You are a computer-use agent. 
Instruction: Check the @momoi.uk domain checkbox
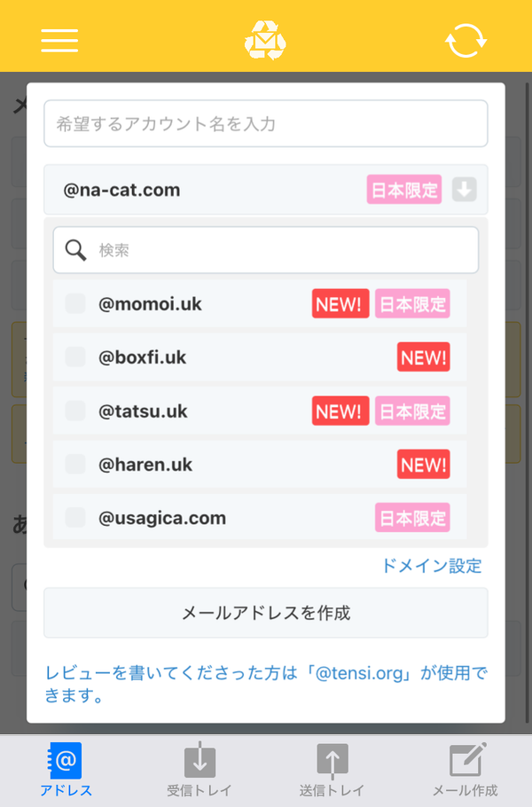pyautogui.click(x=75, y=303)
